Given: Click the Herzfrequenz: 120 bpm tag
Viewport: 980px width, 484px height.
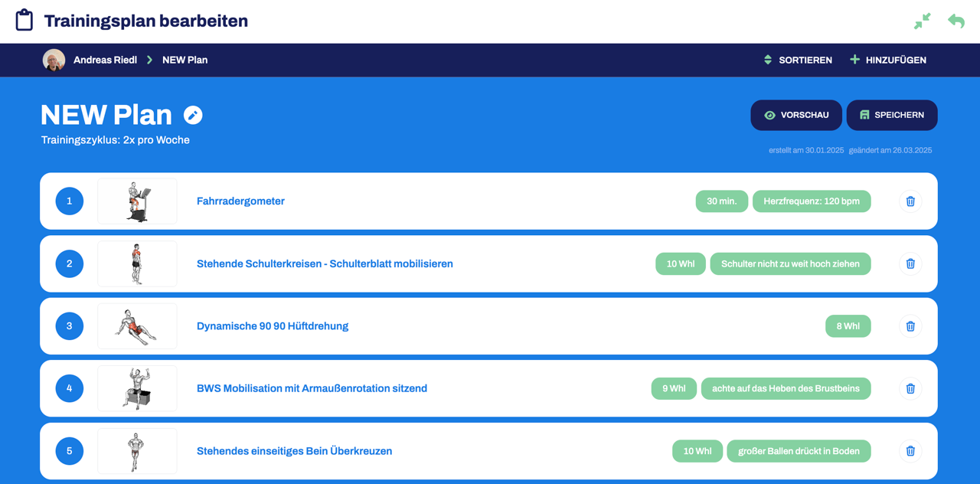Looking at the screenshot, I should 812,201.
